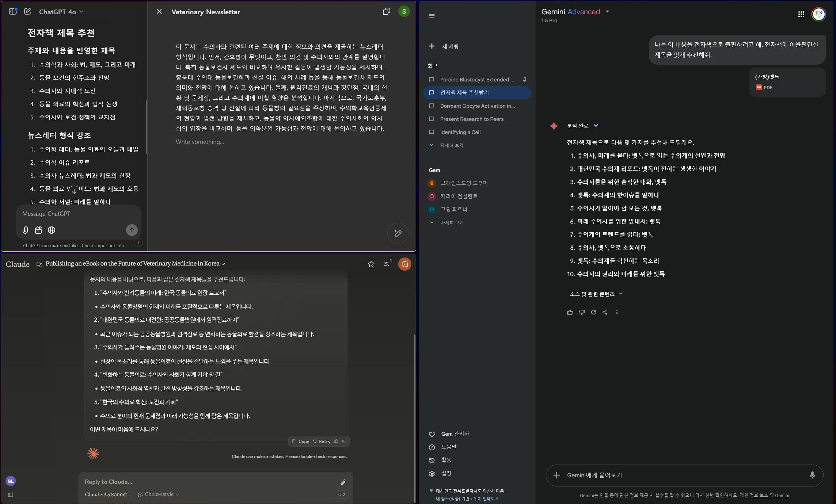Click the ChatGPT conversation scrollbar
This screenshot has height=504, width=836.
pyautogui.click(x=146, y=127)
